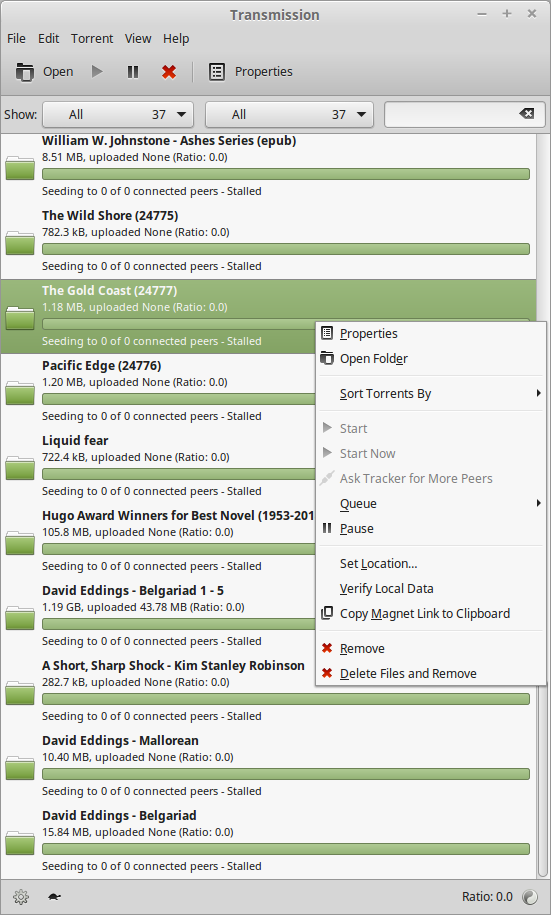This screenshot has height=915, width=551.
Task: Click the folder icon of David Eddings - Mallorean torrent
Action: [20, 767]
